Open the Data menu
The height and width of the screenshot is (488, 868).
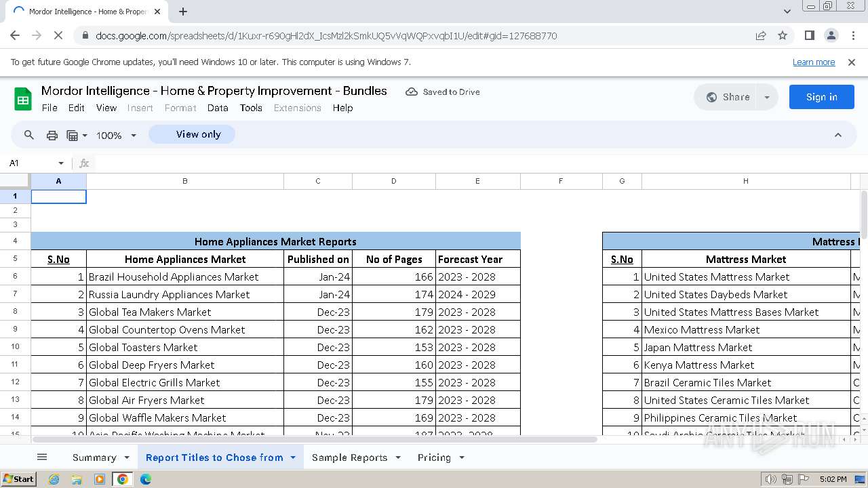[x=218, y=108]
